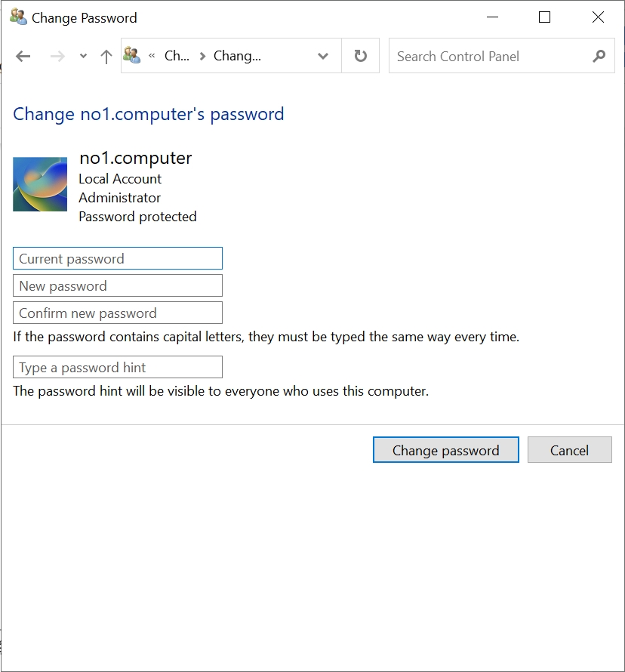Select the "Chang..." breadcrumb item
This screenshot has height=672, width=625.
[x=237, y=56]
